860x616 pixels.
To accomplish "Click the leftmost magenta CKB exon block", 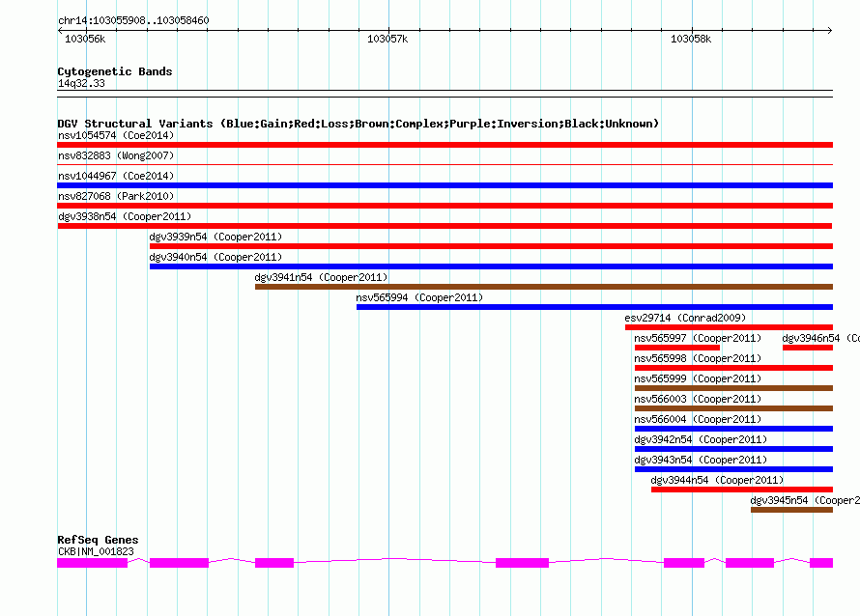I will point(92,563).
